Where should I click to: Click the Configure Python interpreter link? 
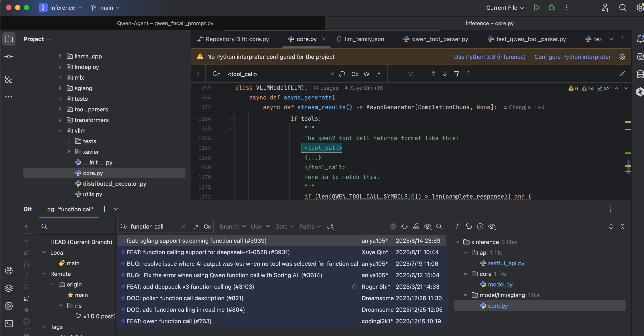pos(572,57)
